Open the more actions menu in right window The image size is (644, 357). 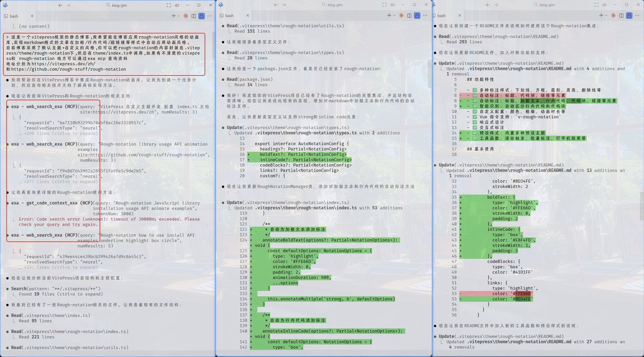point(637,15)
